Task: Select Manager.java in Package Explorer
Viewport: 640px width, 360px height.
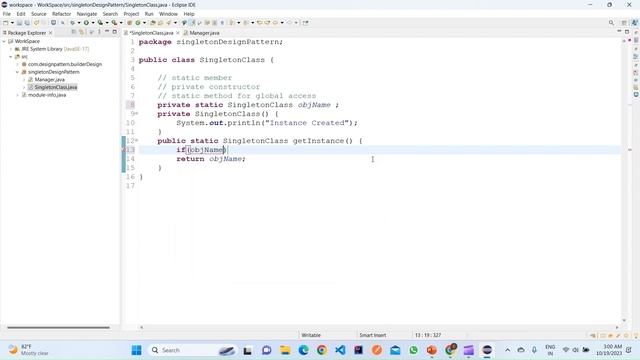Action: point(49,80)
